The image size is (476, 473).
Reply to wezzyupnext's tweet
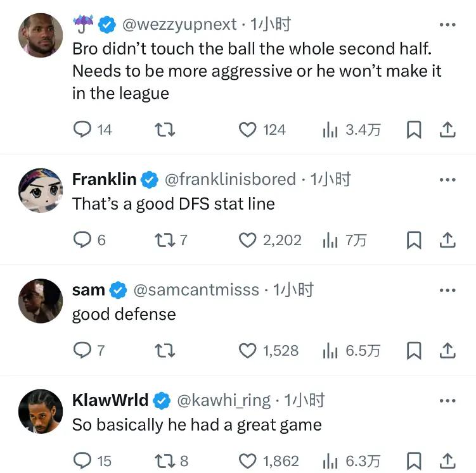pyautogui.click(x=83, y=130)
